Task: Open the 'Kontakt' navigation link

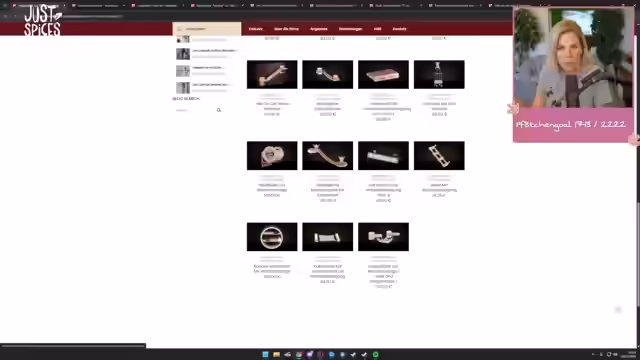Action: (x=399, y=29)
